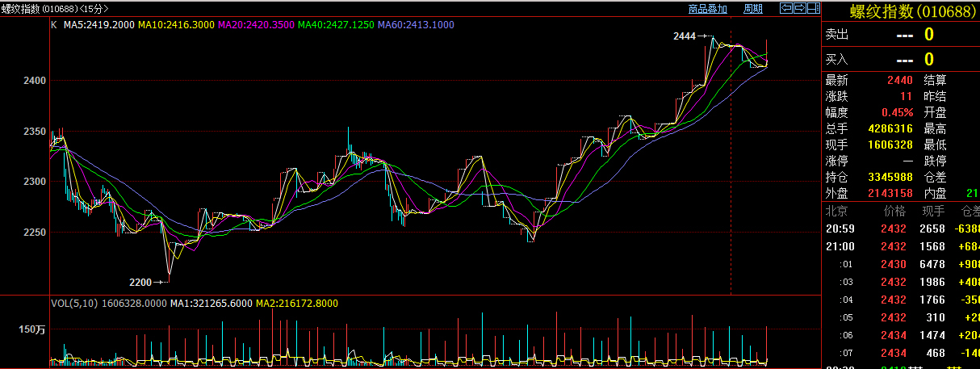Open the 商品叠加 overlay link
Screen dimensions: 980x369
(707, 9)
